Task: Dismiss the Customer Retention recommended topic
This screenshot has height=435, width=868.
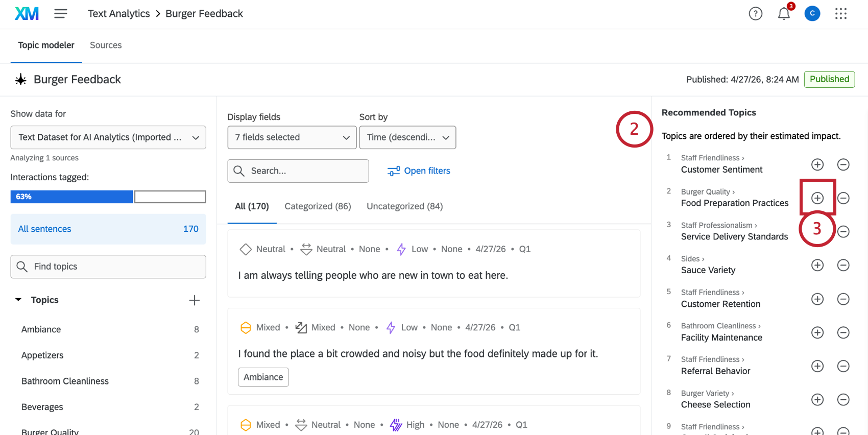Action: [843, 299]
